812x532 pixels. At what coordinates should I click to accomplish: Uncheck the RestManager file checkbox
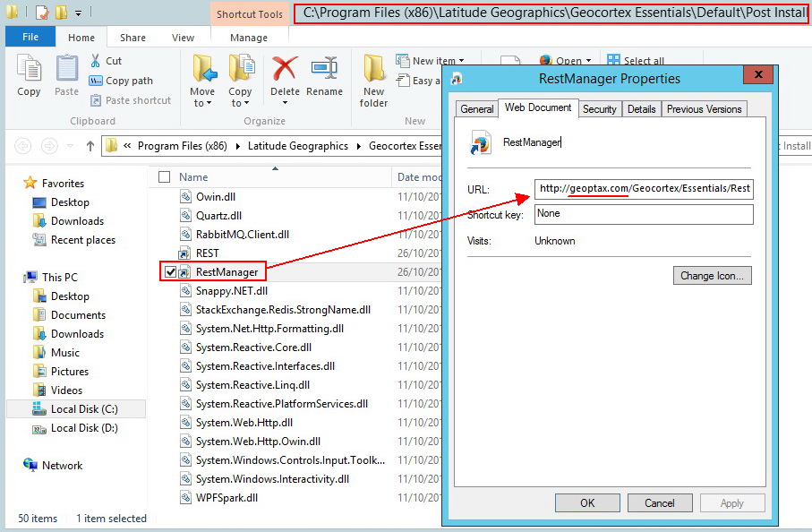[x=170, y=272]
